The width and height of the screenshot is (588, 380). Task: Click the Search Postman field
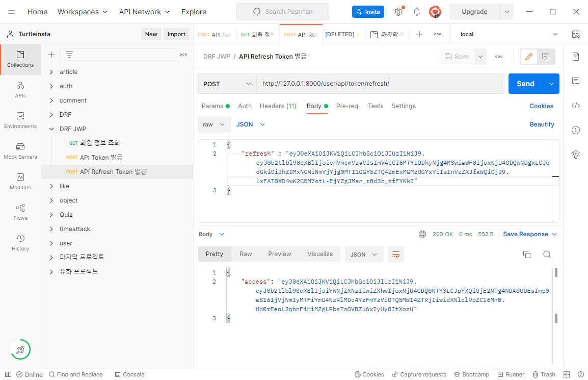click(283, 12)
